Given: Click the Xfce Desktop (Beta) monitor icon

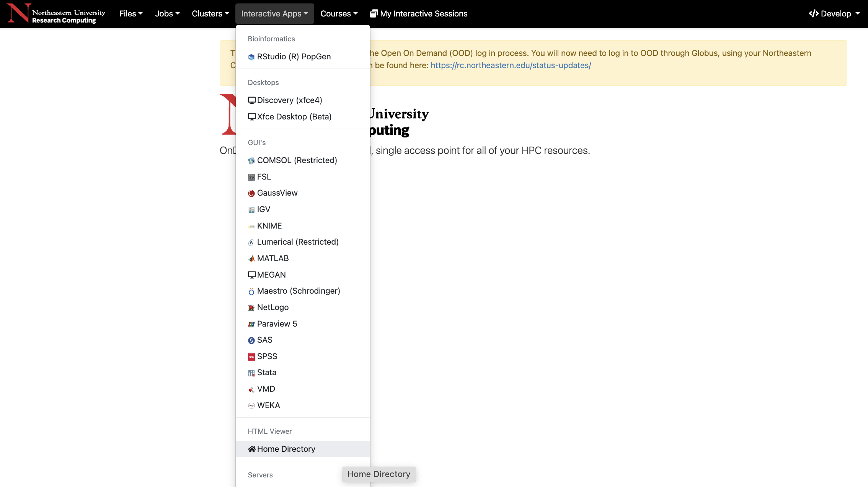Looking at the screenshot, I should (252, 117).
